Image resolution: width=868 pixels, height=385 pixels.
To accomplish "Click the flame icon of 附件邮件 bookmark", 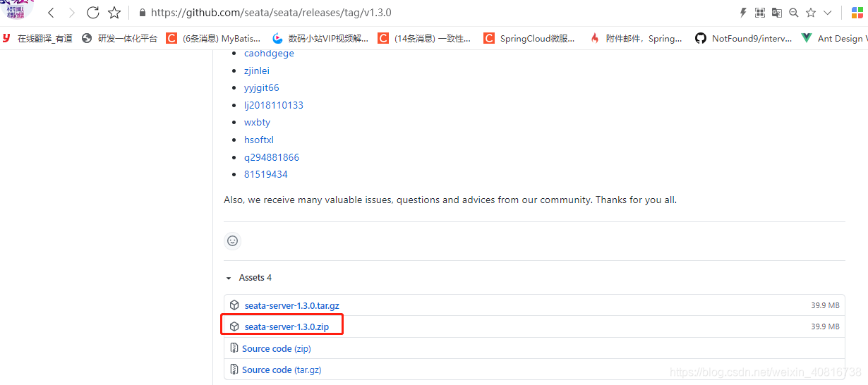I will (x=595, y=38).
